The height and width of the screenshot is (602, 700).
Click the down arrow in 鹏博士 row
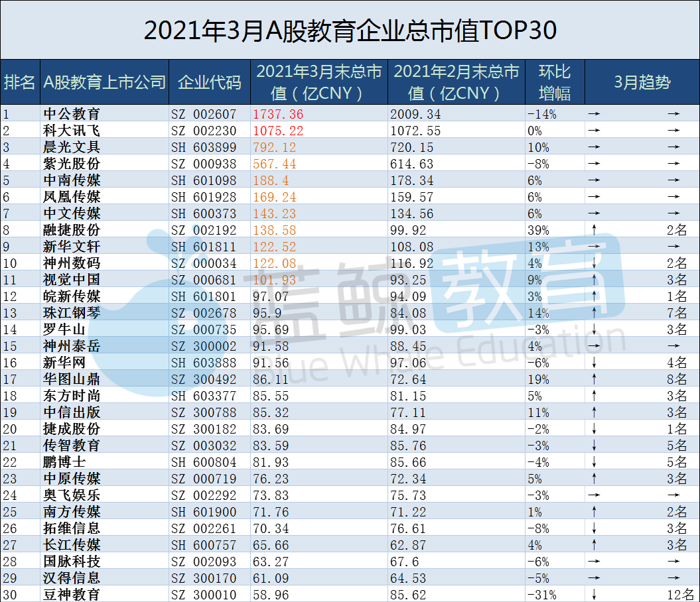pyautogui.click(x=595, y=462)
